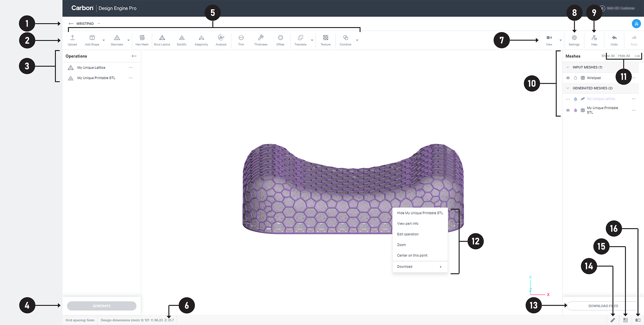Screen dimensions: 644x325
Task: Open the Adaptivity tool
Action: point(201,40)
